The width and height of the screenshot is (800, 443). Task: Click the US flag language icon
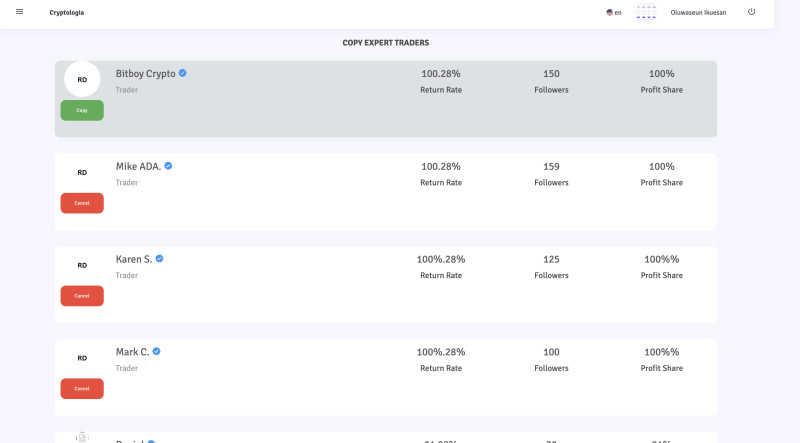(x=609, y=12)
